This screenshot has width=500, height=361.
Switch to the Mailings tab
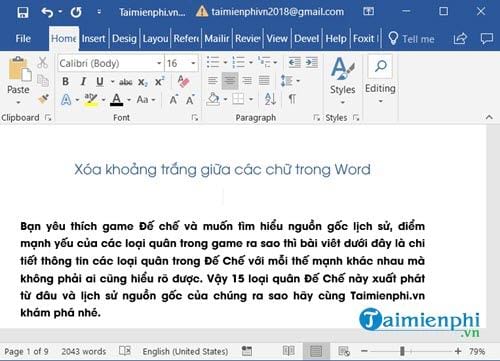(217, 39)
